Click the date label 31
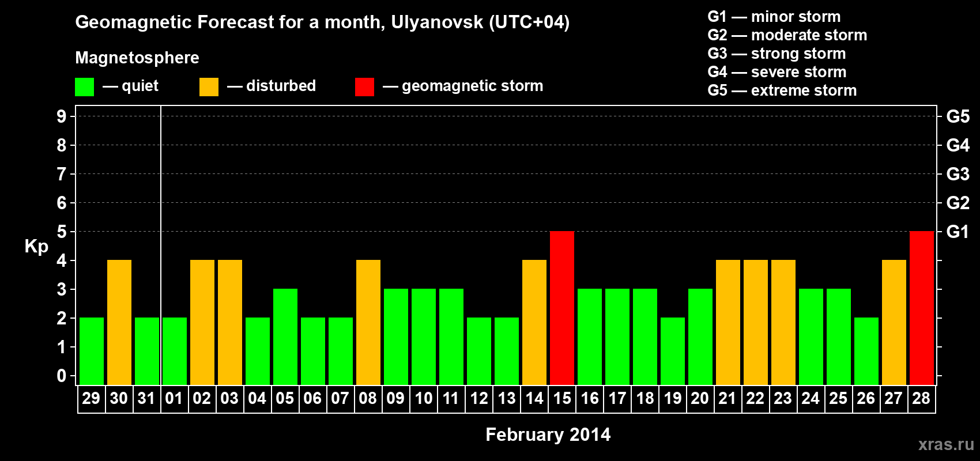Viewport: 980px width, 461px height. click(x=146, y=398)
